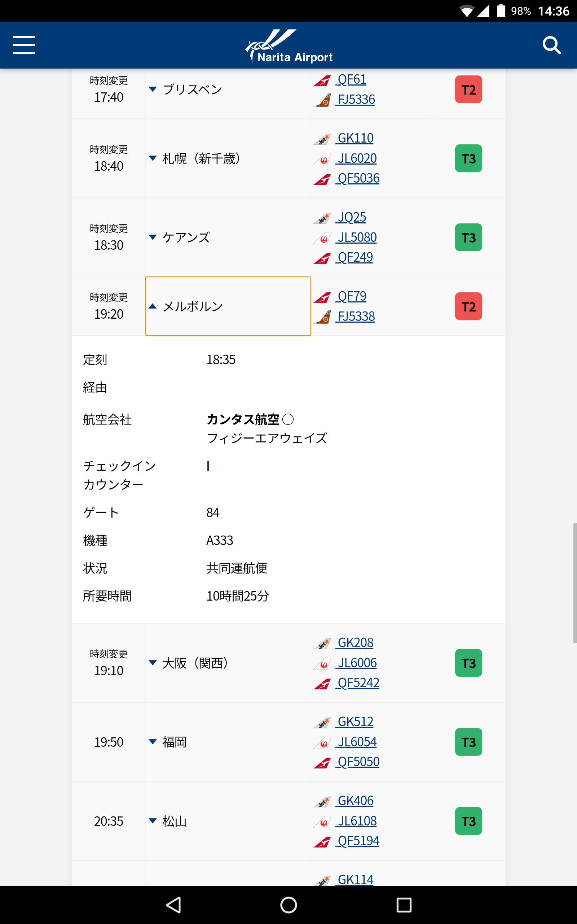Tap the T3 badge for Fukuoka flight
The width and height of the screenshot is (577, 924).
(x=468, y=742)
